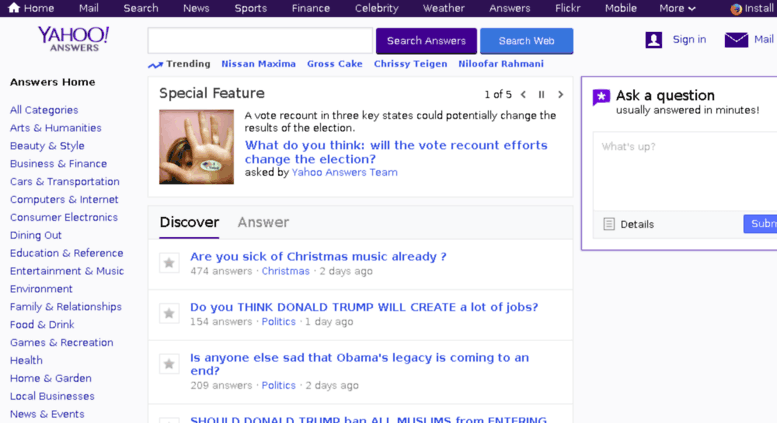Click the Details list icon

609,224
